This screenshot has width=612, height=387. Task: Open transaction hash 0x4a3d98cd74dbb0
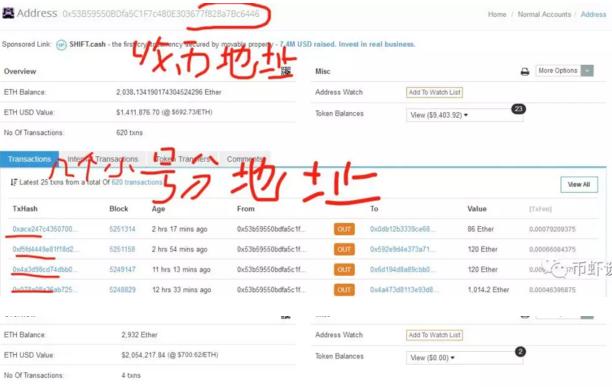click(44, 270)
